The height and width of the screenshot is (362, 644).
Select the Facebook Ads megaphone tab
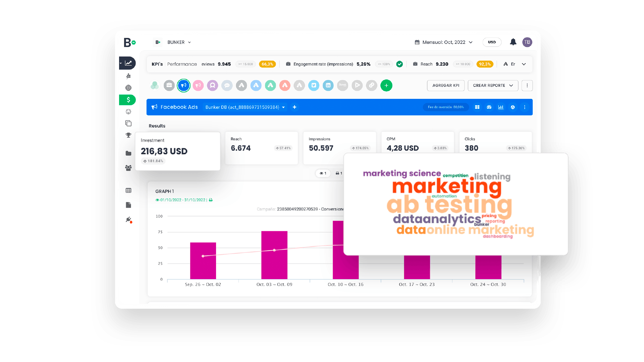(183, 85)
